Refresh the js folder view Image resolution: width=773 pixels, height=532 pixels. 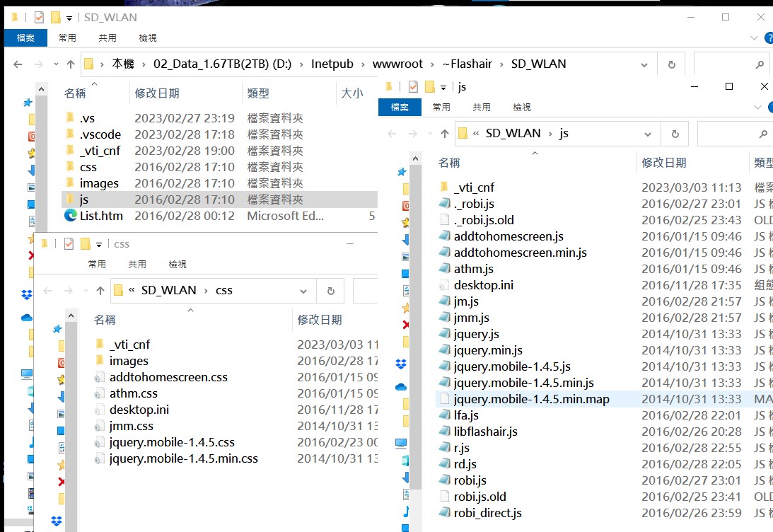[x=675, y=134]
